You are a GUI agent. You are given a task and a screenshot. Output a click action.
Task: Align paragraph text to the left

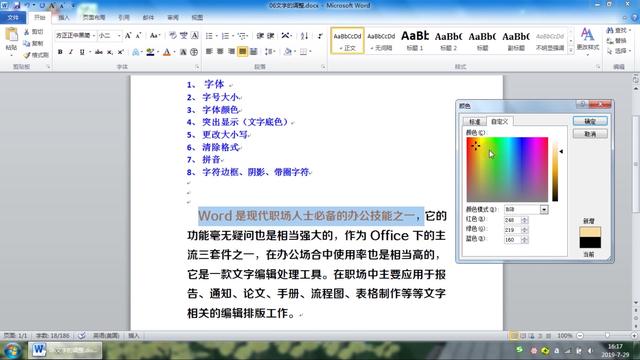209,51
